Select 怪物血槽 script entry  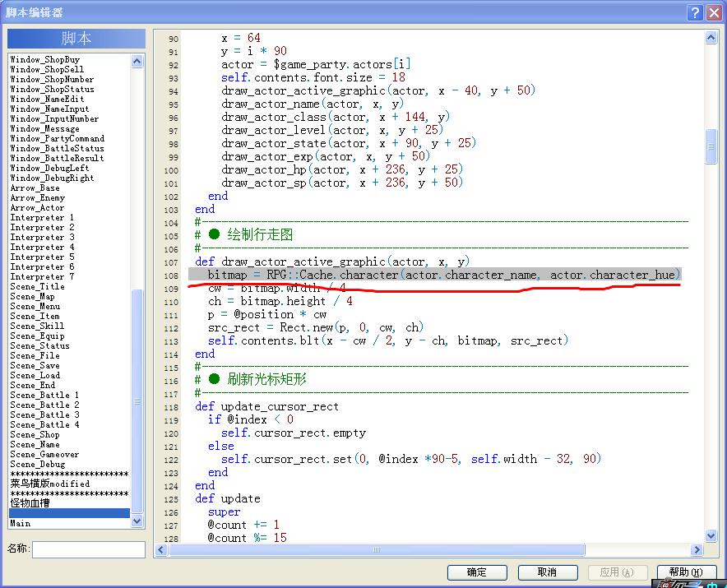click(30, 503)
